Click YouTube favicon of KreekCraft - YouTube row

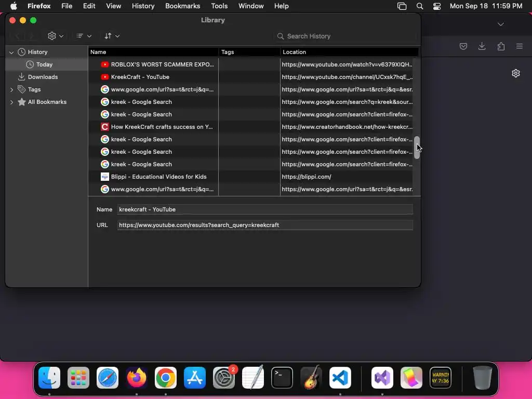point(105,77)
